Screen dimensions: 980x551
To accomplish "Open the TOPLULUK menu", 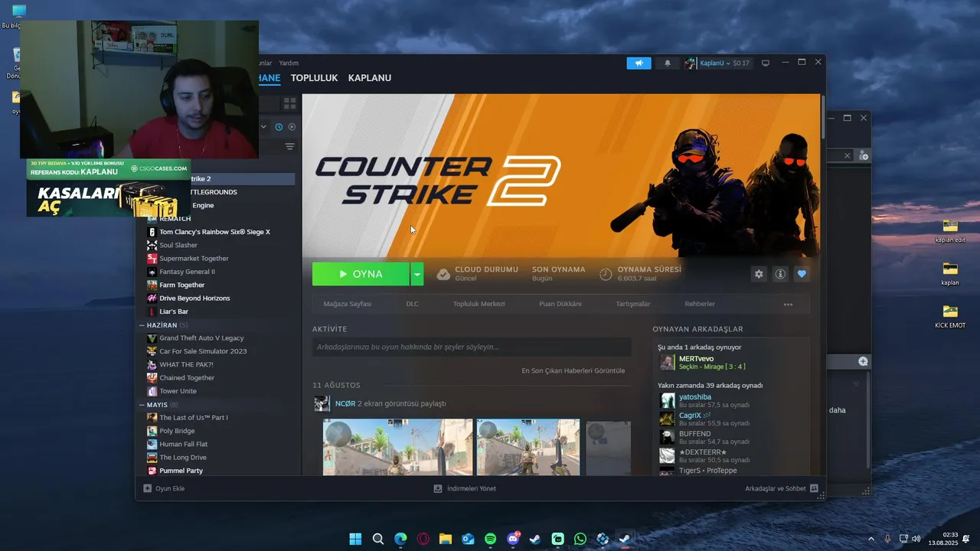I will tap(314, 78).
